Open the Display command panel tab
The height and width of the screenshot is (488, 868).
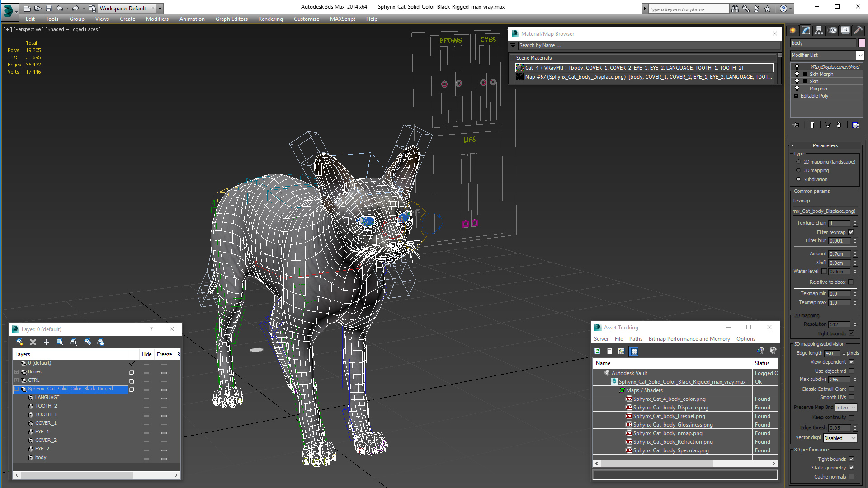tap(845, 30)
